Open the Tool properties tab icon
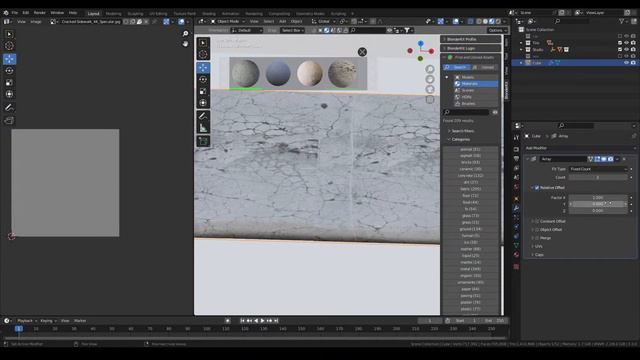 coord(516,137)
